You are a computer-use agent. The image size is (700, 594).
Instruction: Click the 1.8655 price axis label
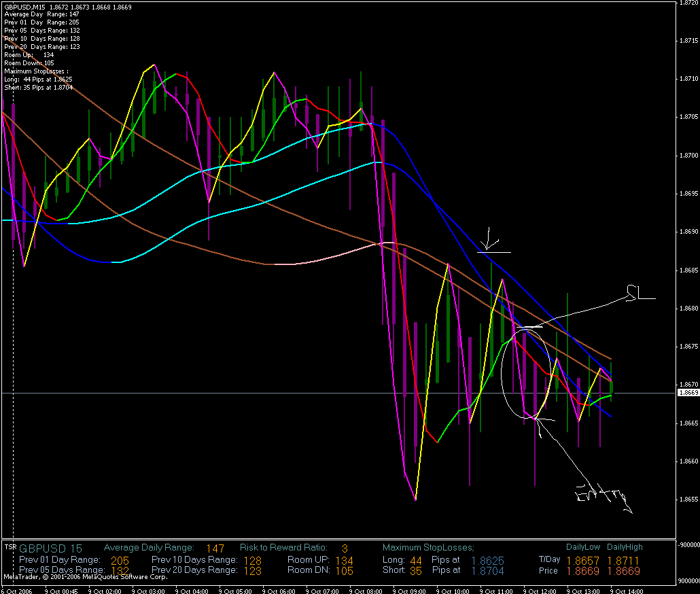tap(688, 499)
